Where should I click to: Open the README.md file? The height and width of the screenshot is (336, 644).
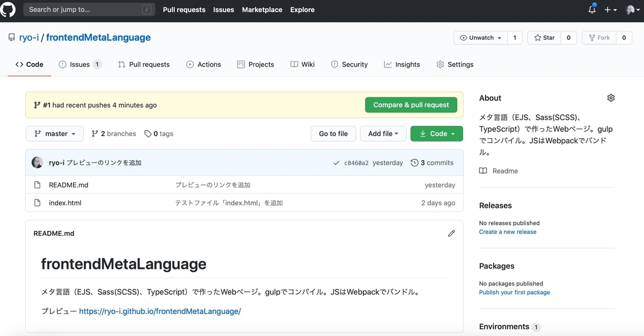69,185
